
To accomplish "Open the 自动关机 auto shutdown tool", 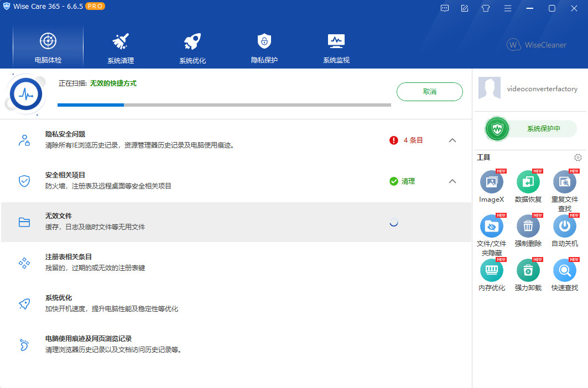I will [564, 227].
